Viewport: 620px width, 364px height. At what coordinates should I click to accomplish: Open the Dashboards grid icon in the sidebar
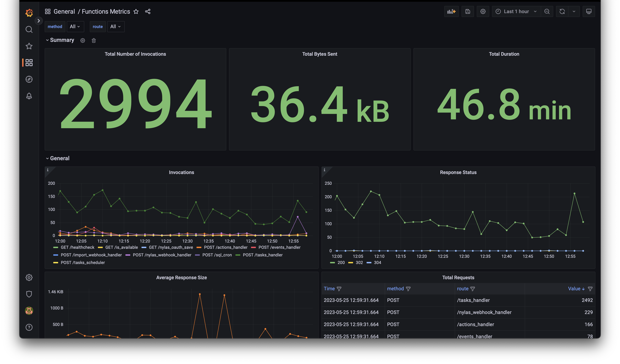[29, 62]
